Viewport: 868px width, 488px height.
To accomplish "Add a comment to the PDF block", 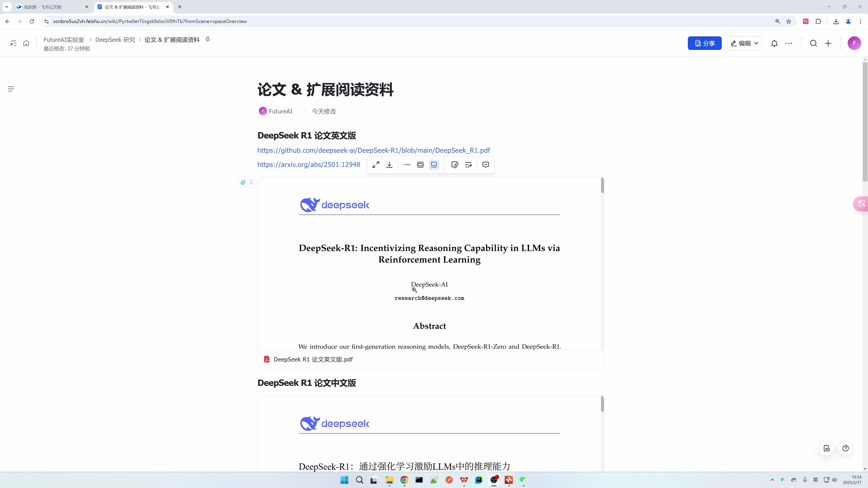I will (x=486, y=165).
